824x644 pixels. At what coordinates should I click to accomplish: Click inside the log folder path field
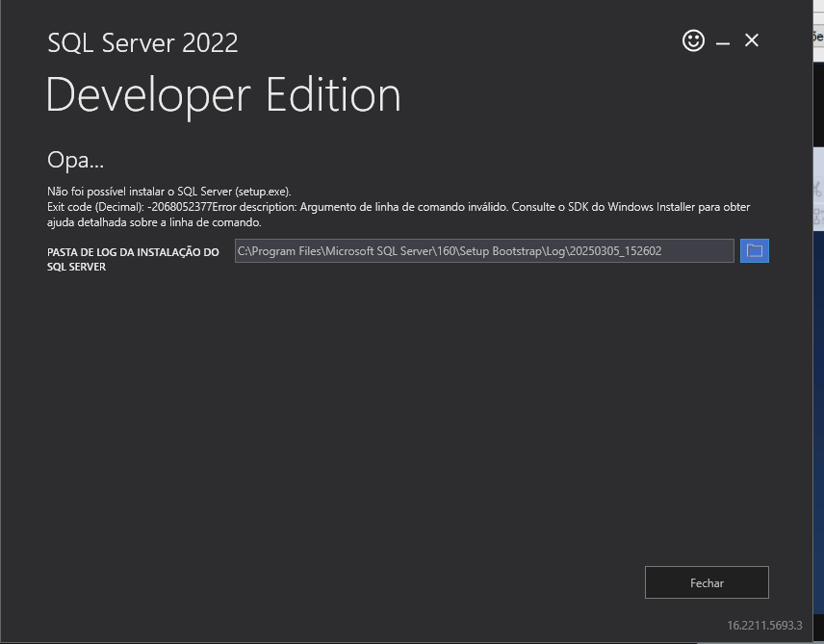pos(484,251)
